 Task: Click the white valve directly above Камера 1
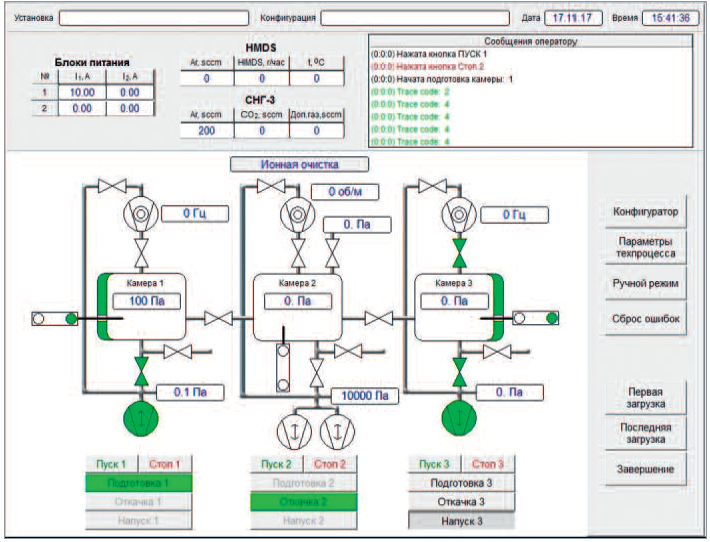pos(141,253)
